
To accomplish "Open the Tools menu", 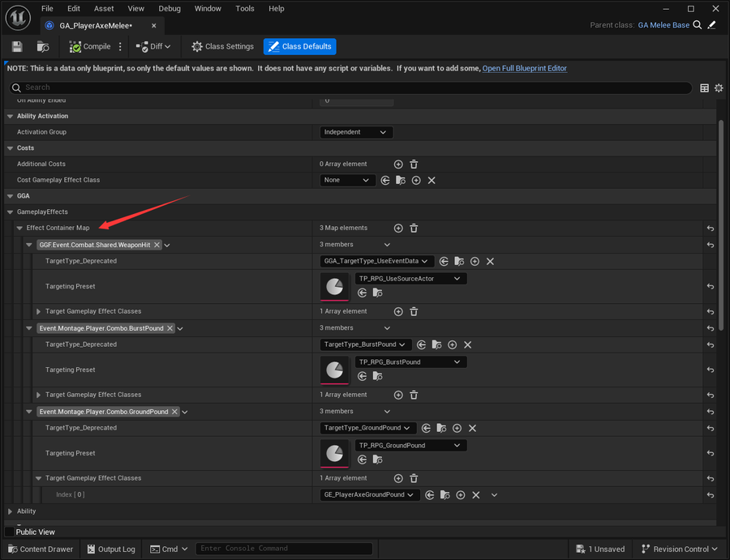I will coord(245,9).
